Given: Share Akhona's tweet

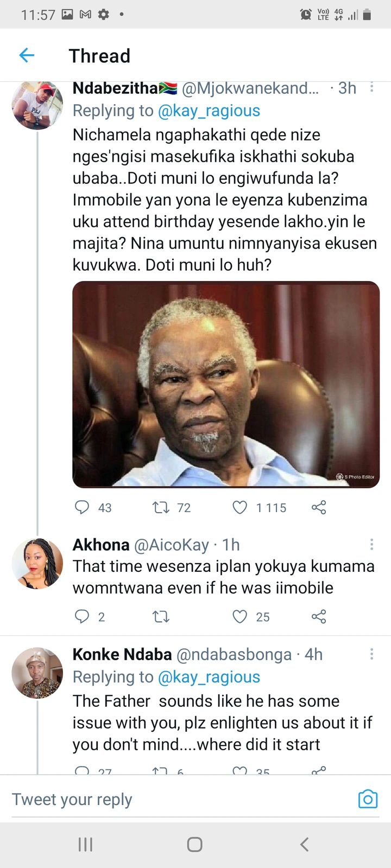Looking at the screenshot, I should pos(319,617).
